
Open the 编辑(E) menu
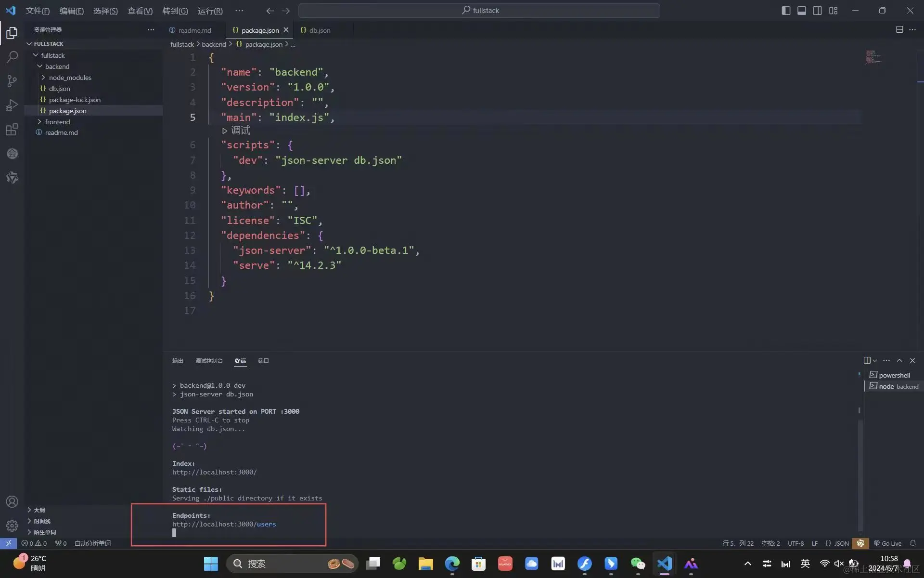point(71,11)
